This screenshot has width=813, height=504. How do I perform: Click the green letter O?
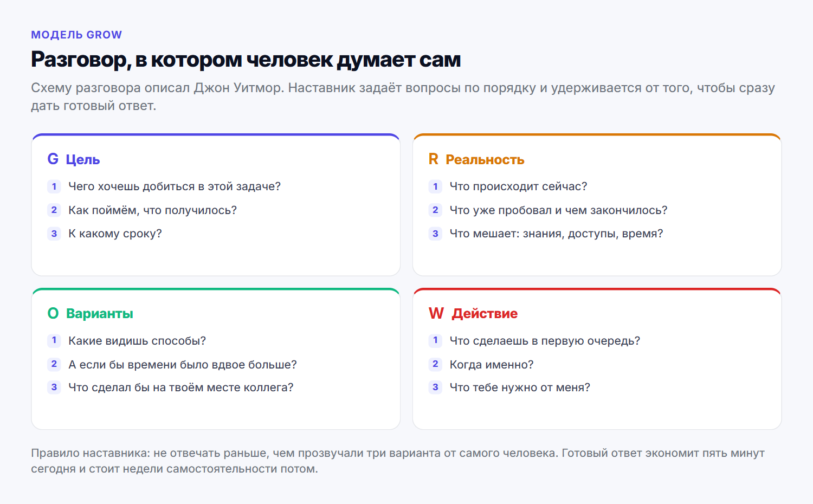coord(53,313)
